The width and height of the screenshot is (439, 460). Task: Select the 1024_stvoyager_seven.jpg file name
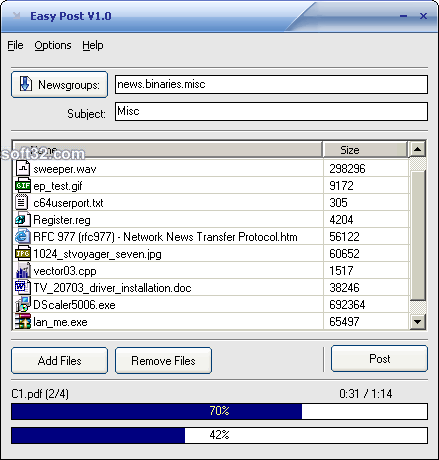(x=97, y=254)
